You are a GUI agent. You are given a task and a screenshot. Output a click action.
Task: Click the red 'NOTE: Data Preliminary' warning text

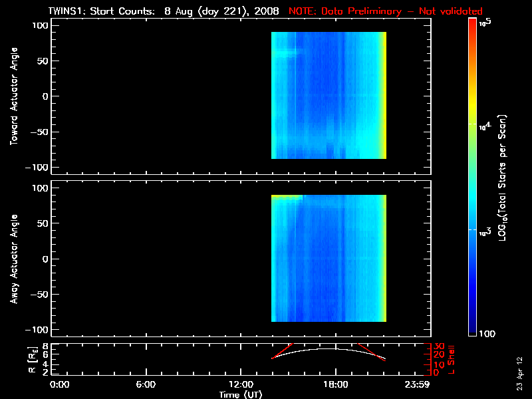[386, 11]
